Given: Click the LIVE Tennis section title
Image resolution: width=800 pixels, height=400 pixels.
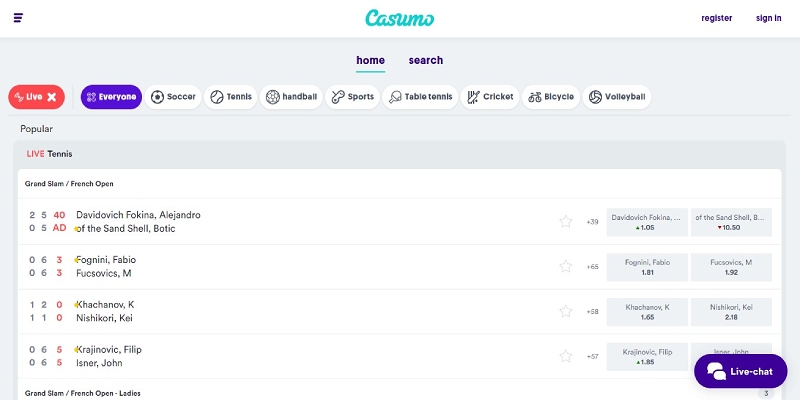Looking at the screenshot, I should point(49,154).
